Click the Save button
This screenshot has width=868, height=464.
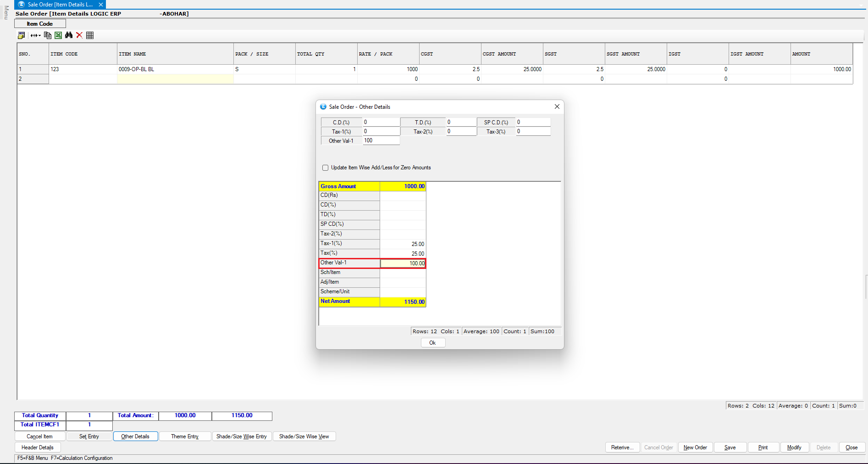730,447
